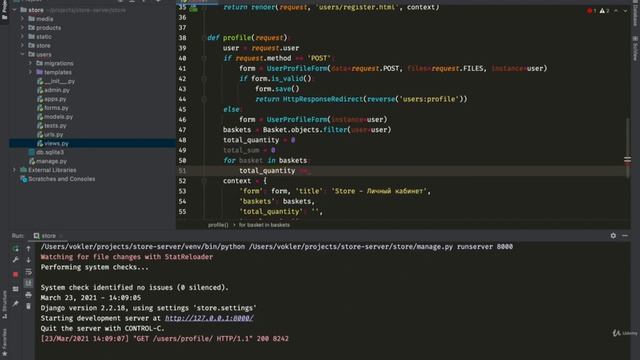This screenshot has height=360, width=640.
Task: Expand the products folder
Action: tap(22, 28)
